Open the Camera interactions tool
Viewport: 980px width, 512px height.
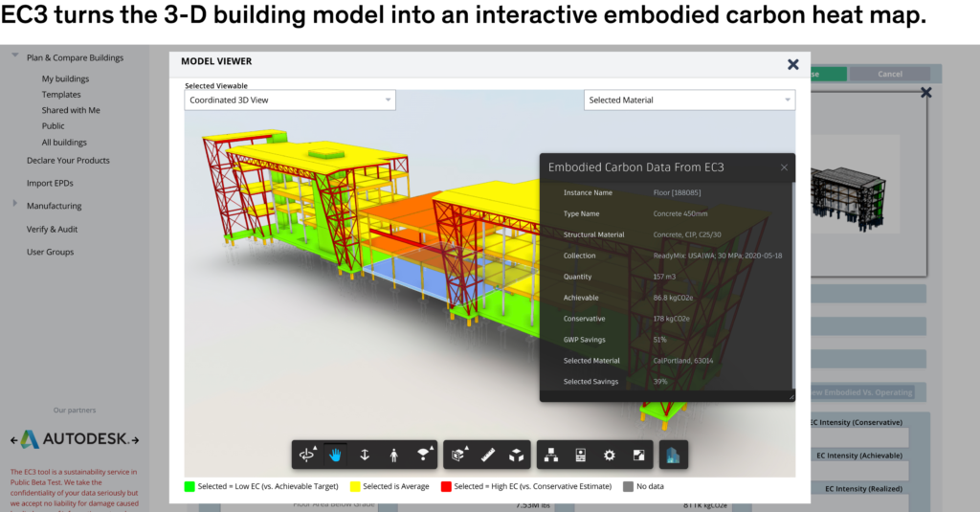[x=423, y=456]
